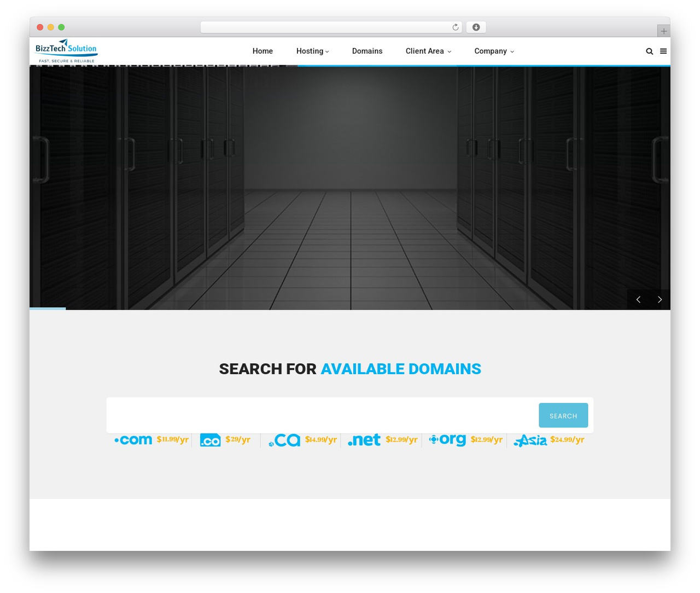Open the Domains menu item

coord(367,51)
